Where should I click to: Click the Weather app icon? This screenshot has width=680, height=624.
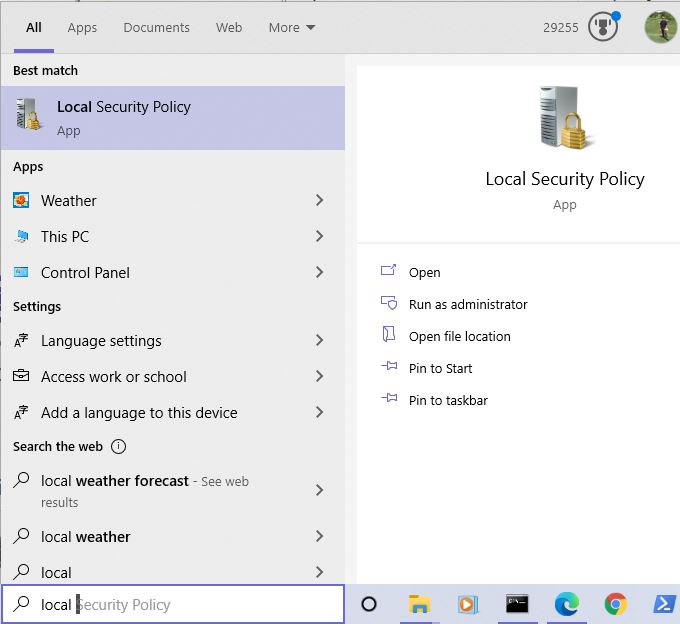21,200
